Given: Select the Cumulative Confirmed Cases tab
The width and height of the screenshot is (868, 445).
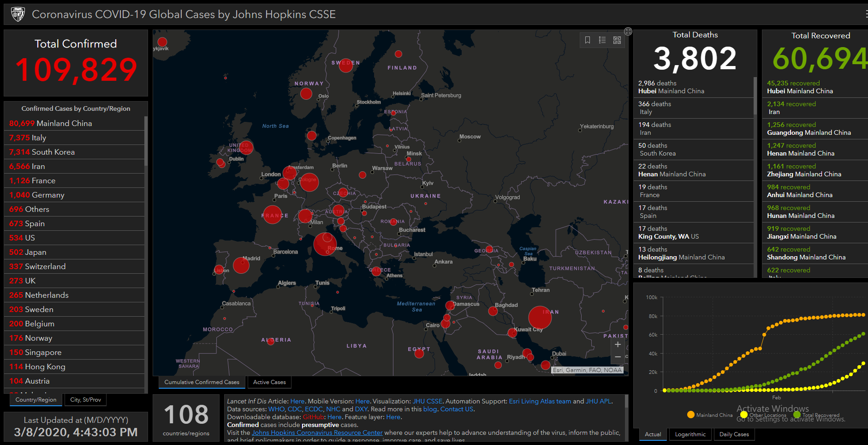Looking at the screenshot, I should point(202,382).
